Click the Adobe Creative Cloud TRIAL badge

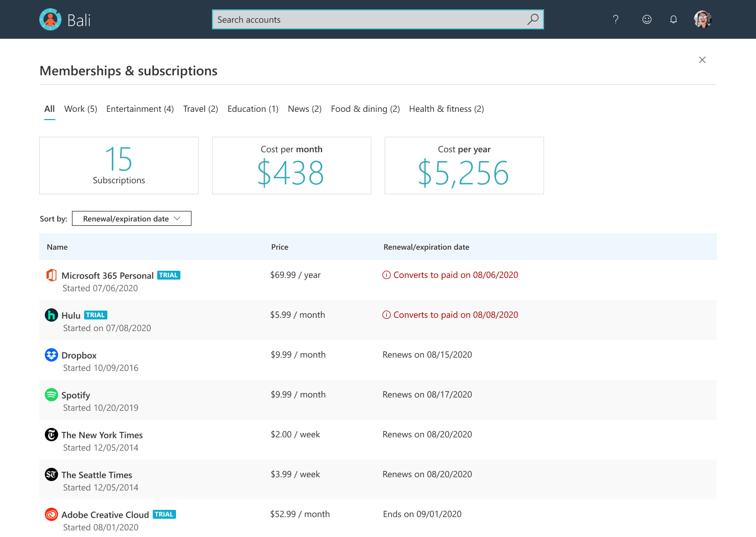coord(164,514)
